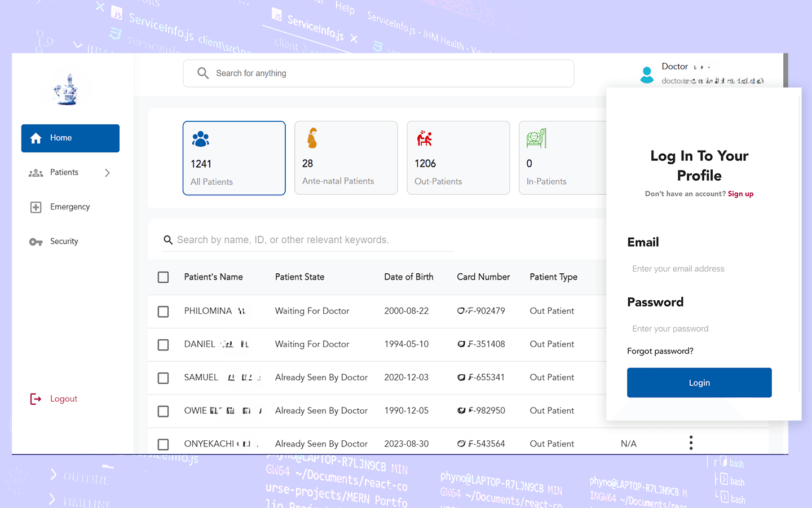Image resolution: width=812 pixels, height=508 pixels.
Task: Click the three-dot menu for ONYEKACHI row
Action: pos(691,443)
